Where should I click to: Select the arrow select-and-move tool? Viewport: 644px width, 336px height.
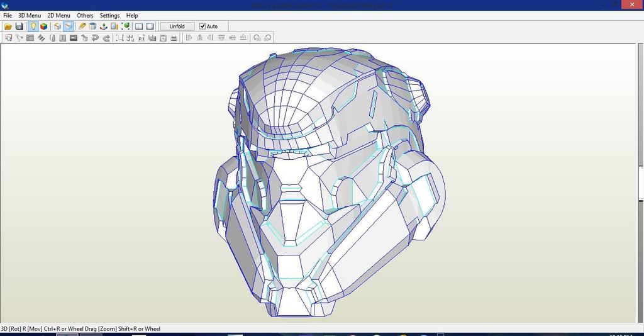point(8,38)
